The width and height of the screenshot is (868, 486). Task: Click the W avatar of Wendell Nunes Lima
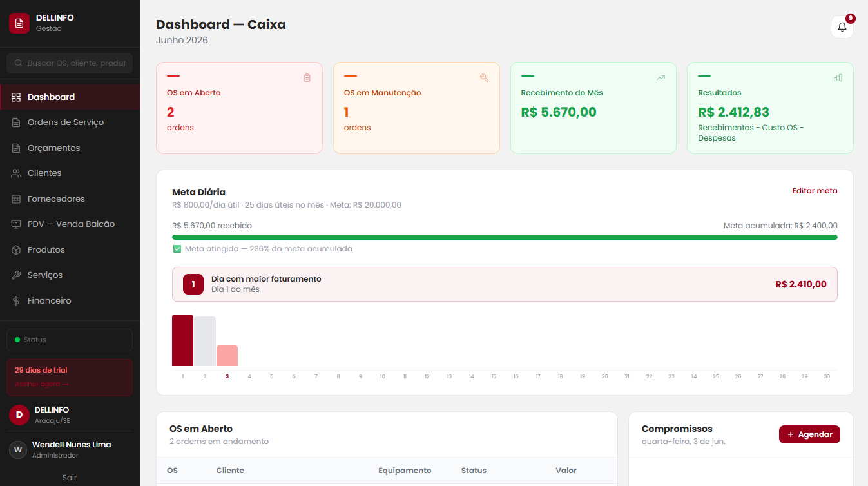pyautogui.click(x=18, y=450)
